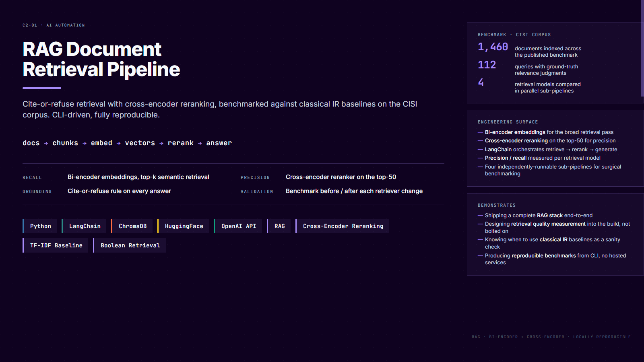
Task: Click the Cross-Encoder Reranking tag
Action: [343, 226]
